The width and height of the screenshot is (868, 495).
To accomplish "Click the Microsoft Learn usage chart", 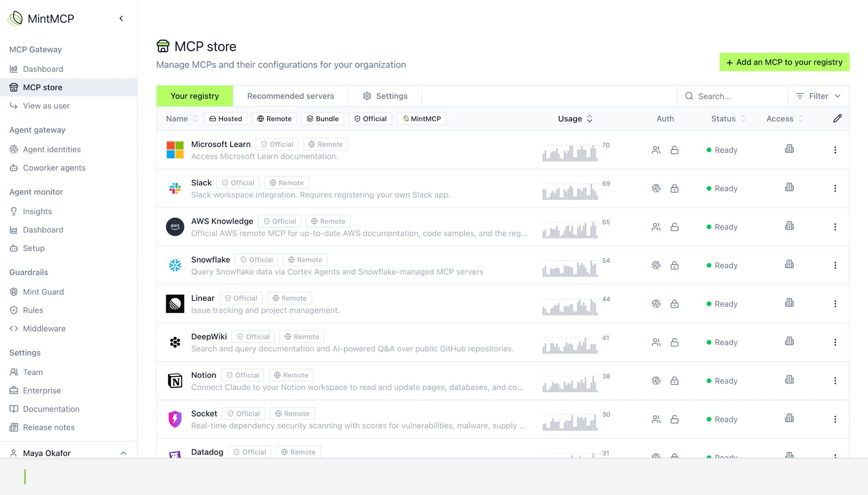I will 570,153.
